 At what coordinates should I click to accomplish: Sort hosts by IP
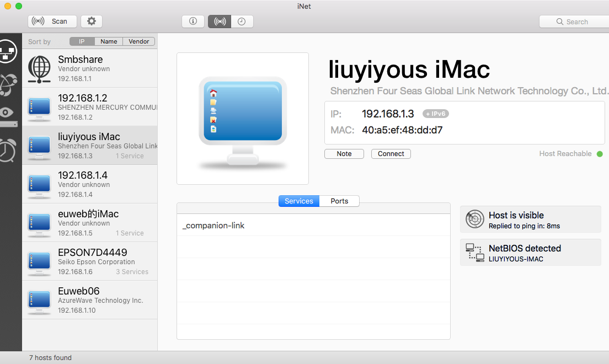pos(82,41)
